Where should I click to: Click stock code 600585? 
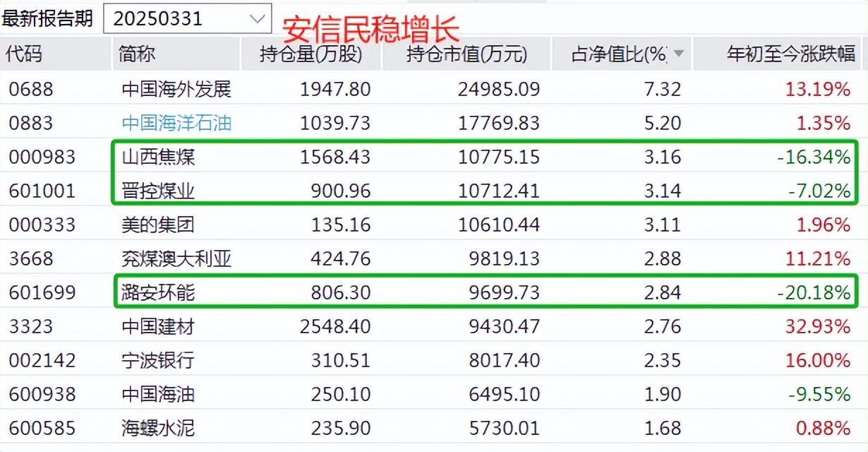[x=42, y=428]
